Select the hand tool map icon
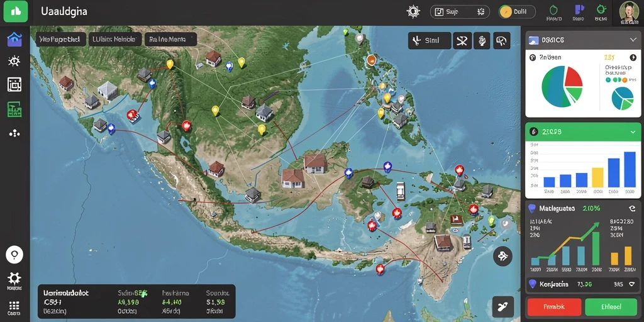The image size is (644, 322). pyautogui.click(x=482, y=41)
